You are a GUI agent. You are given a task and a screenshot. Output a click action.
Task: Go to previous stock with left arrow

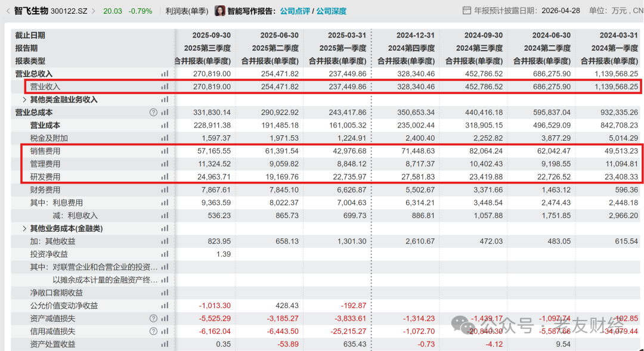(8, 11)
